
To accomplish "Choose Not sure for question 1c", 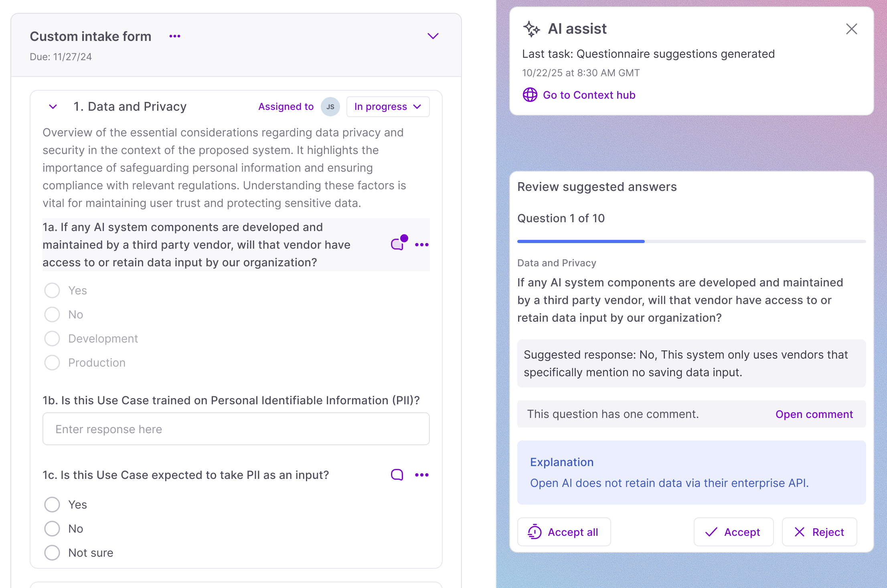I will click(x=52, y=553).
